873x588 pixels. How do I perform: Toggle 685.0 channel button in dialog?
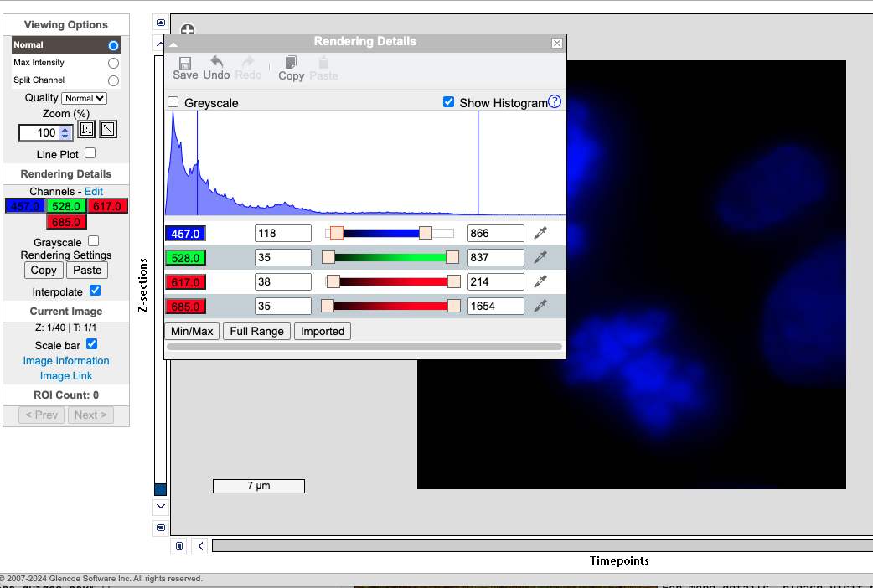[x=185, y=307]
